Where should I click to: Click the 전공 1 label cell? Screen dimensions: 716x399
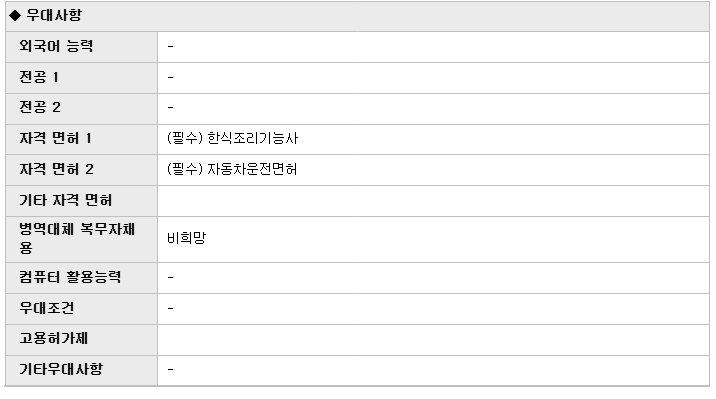[81, 78]
